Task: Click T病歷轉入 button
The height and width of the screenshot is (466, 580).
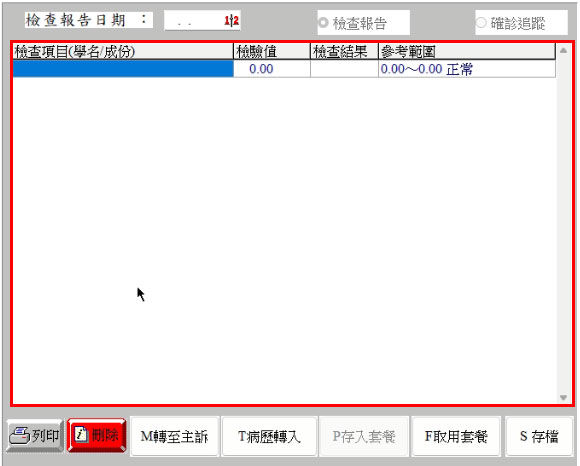Action: coord(269,436)
